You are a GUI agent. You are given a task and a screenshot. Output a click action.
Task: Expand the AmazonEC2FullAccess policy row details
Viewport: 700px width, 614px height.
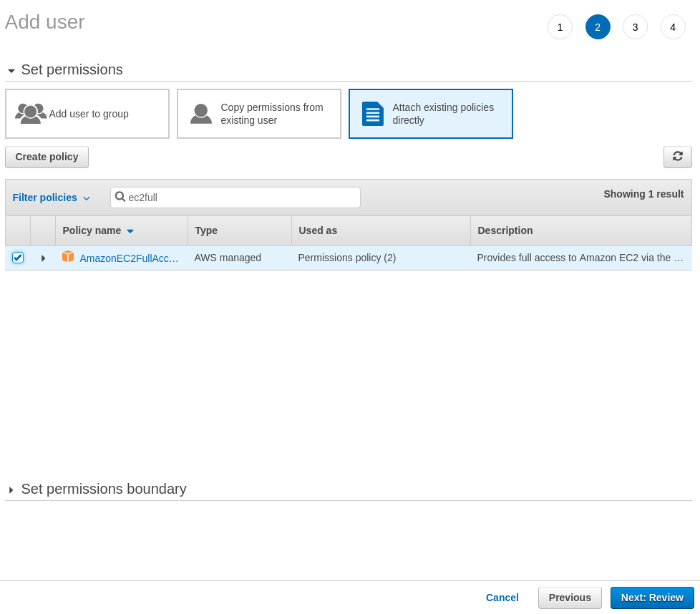click(x=43, y=258)
